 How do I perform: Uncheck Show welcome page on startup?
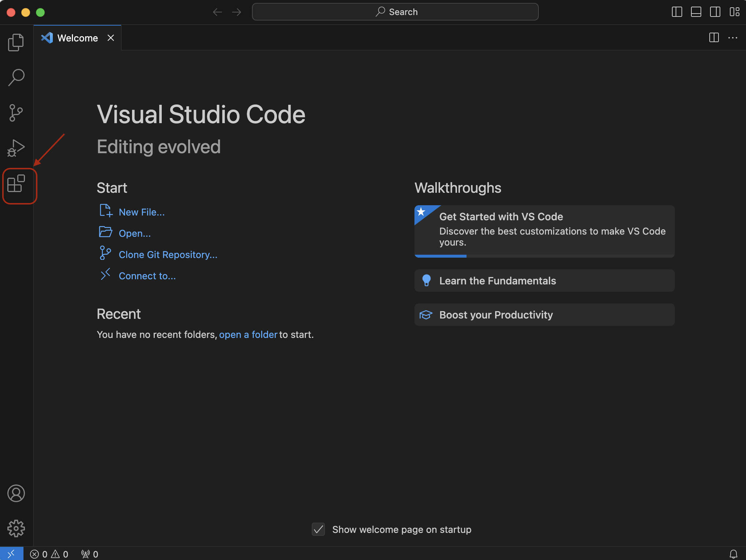click(318, 529)
